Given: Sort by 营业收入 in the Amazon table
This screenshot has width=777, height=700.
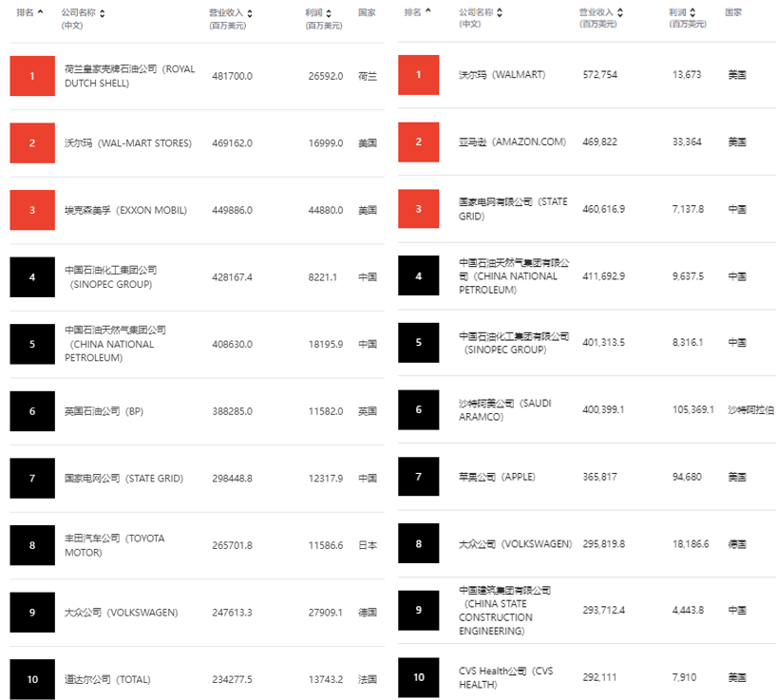Looking at the screenshot, I should tap(620, 12).
